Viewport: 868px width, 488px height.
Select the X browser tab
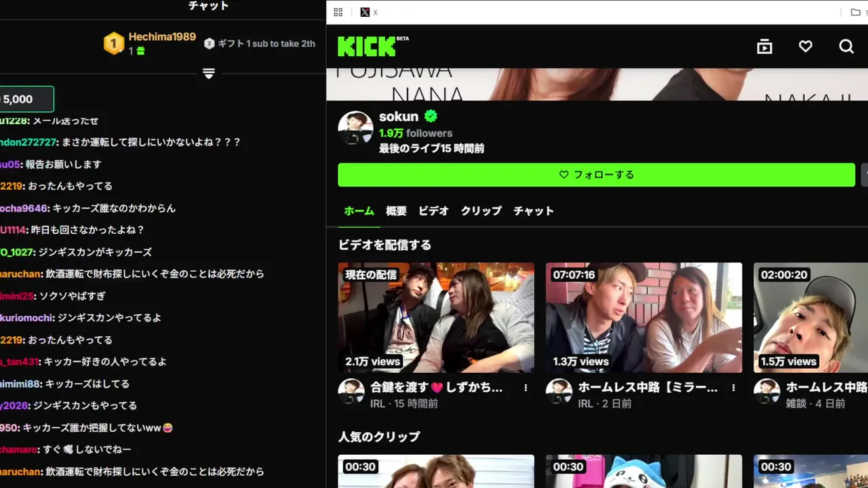pyautogui.click(x=370, y=12)
